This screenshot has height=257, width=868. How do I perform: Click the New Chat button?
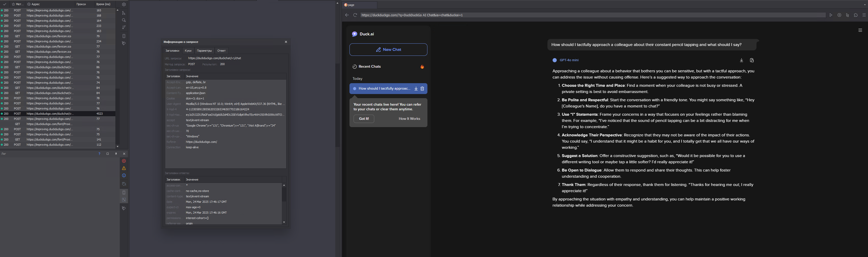coord(388,50)
